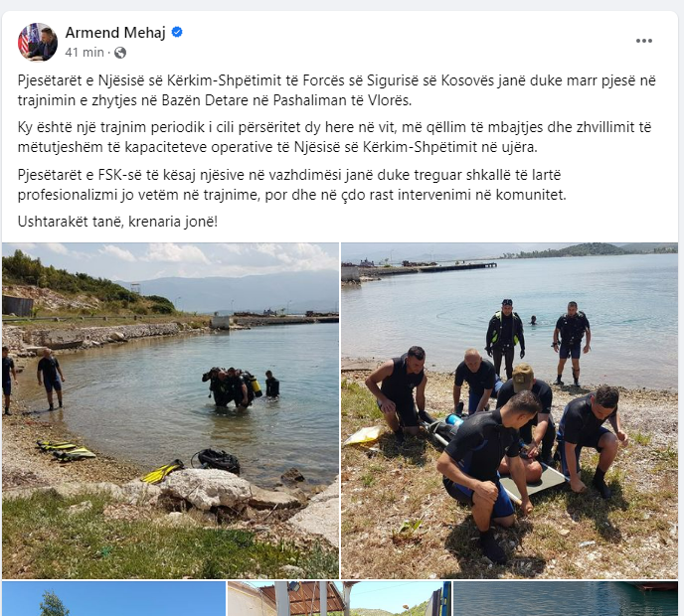Open the post via 41 min timestamp
This screenshot has height=616, width=684.
coord(85,53)
